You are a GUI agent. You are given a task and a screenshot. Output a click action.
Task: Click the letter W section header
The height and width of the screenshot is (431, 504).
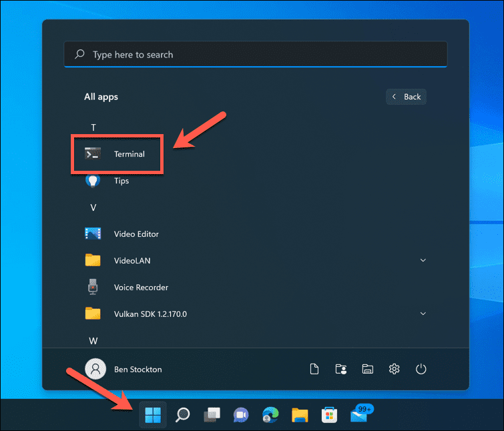click(93, 340)
